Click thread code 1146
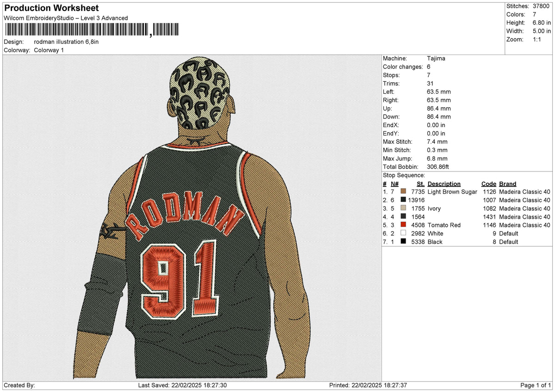The width and height of the screenshot is (555, 392). 489,225
